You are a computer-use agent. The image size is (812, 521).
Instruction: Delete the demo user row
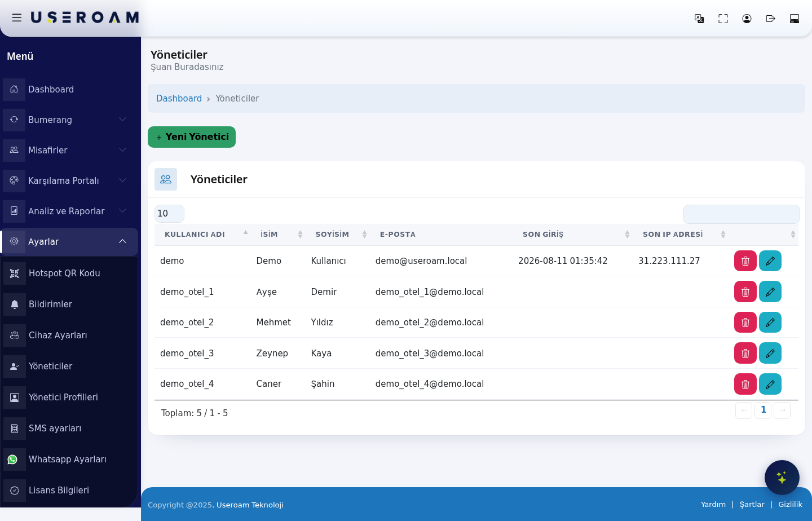745,261
